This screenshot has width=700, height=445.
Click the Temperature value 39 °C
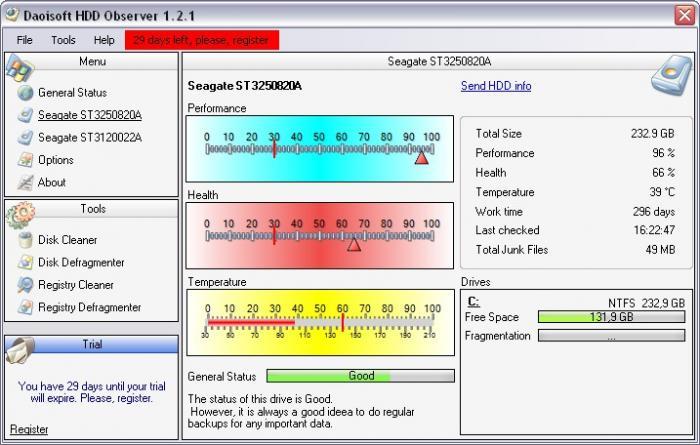click(662, 192)
